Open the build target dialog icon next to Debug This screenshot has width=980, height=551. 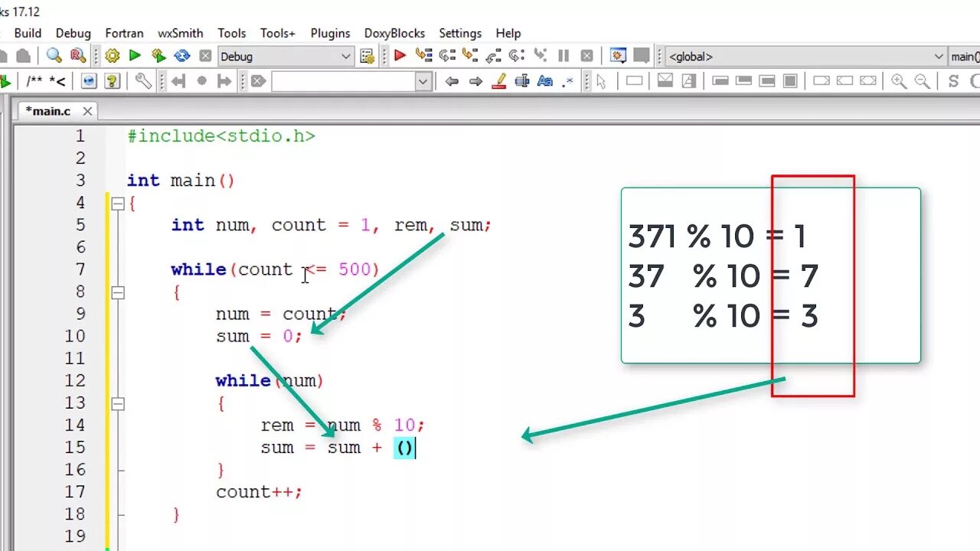pos(367,56)
